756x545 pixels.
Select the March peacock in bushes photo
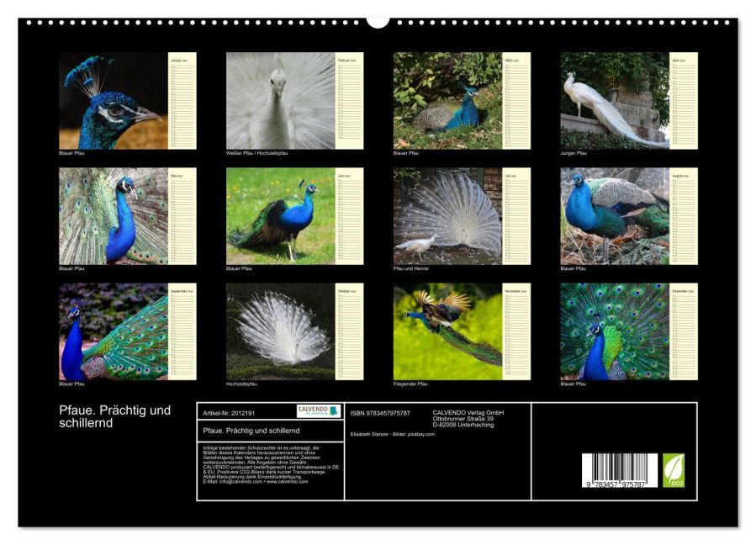click(x=448, y=101)
